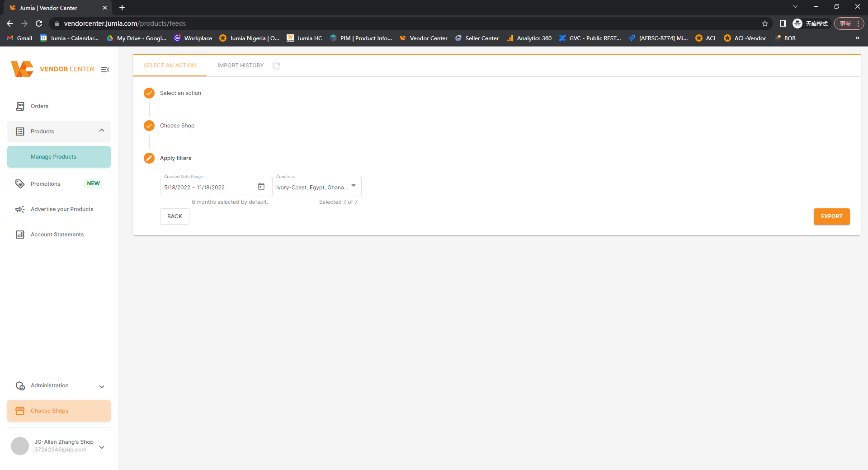Click the Choose Shops store icon

coord(20,410)
